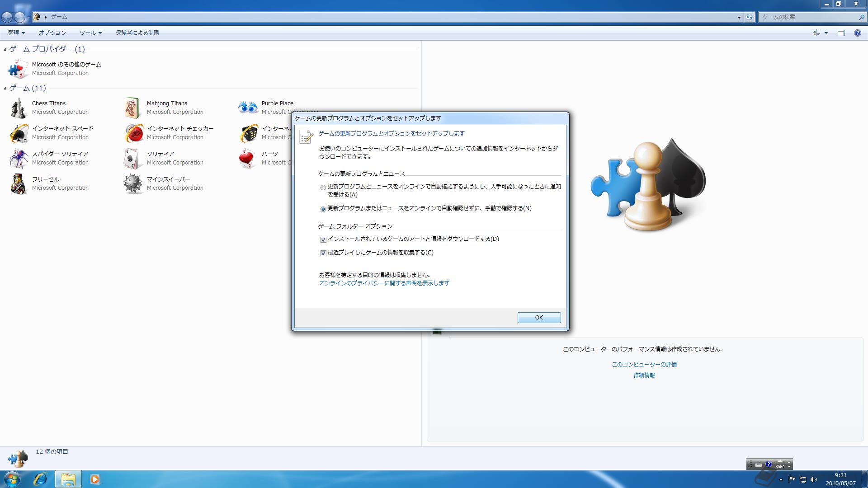868x488 pixels.
Task: Open online privacy statement link
Action: click(x=384, y=283)
